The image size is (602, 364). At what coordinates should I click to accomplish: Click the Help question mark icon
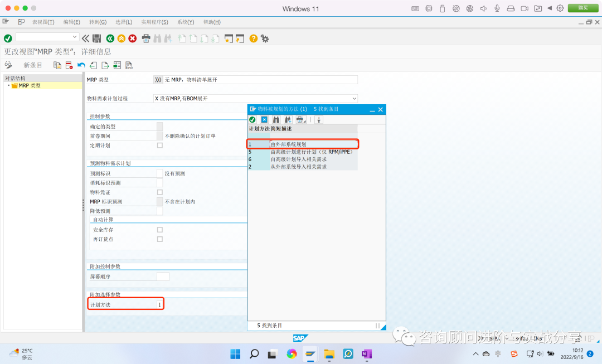click(253, 38)
